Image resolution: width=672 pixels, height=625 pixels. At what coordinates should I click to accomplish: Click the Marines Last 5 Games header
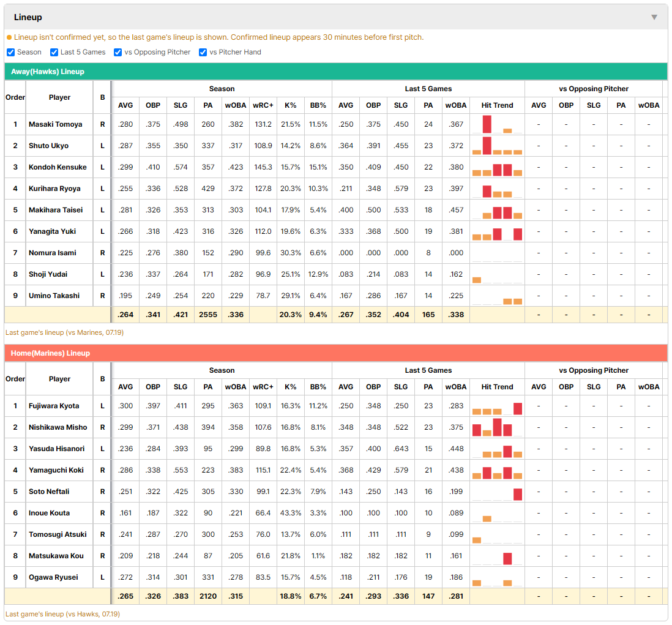pos(428,370)
